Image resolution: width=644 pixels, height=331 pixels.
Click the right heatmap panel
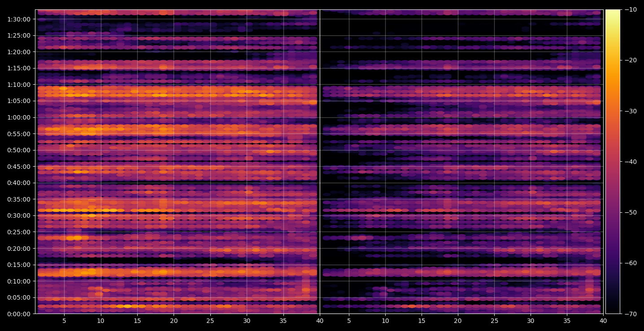click(461, 162)
